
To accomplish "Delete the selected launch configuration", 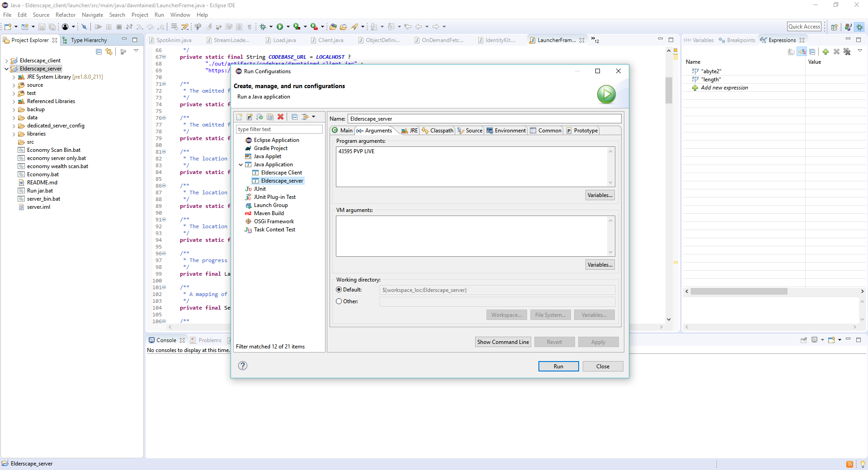I will [x=281, y=117].
